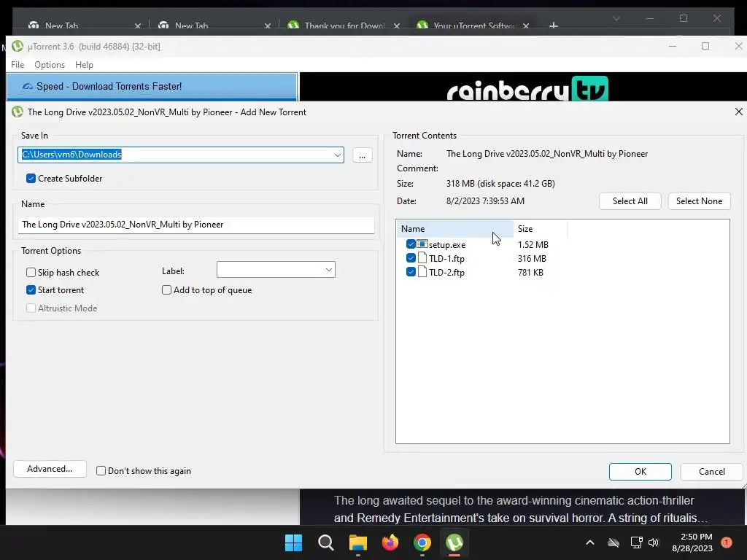Click the volume speaker tray icon
This screenshot has width=747, height=560.
(x=654, y=542)
